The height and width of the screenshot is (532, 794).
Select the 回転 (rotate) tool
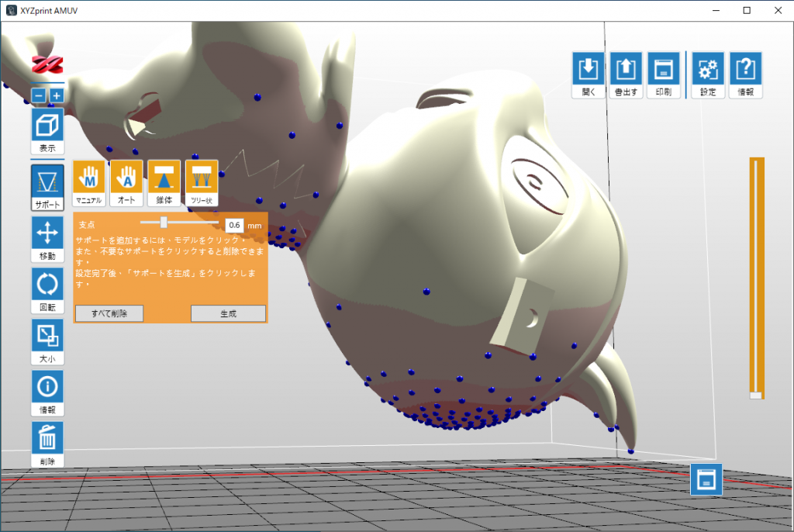(x=47, y=290)
